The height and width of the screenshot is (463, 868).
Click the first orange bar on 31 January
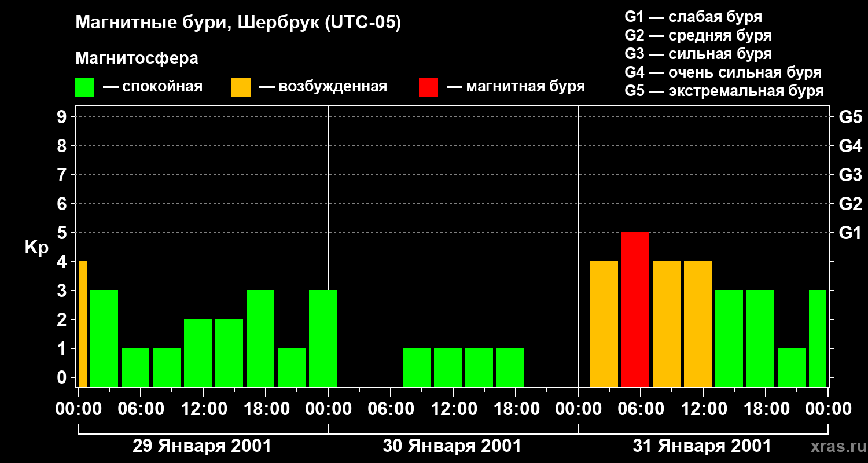(x=604, y=324)
